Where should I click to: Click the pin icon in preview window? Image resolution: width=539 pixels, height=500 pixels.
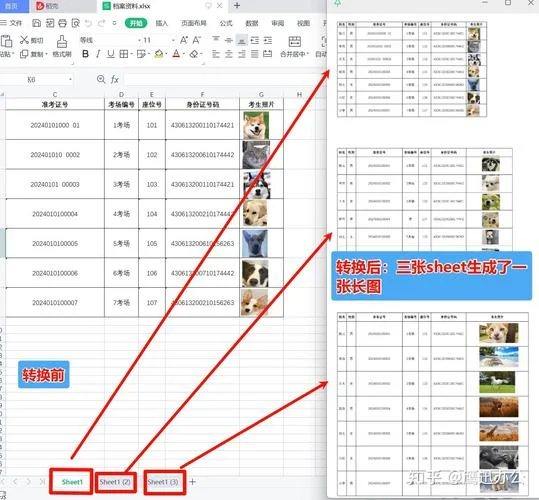point(338,3)
